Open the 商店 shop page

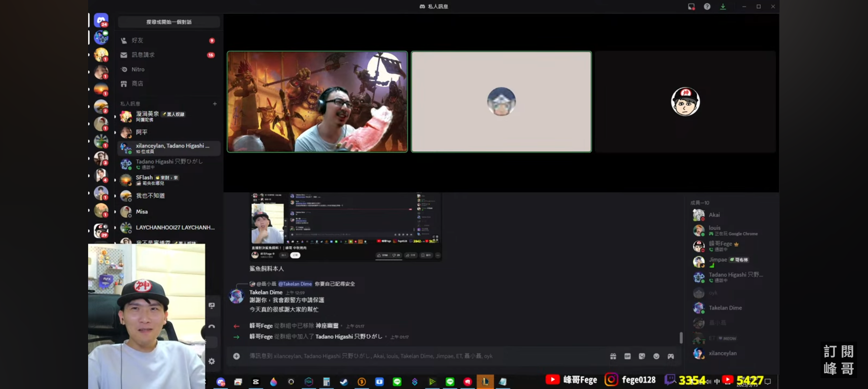pyautogui.click(x=169, y=84)
